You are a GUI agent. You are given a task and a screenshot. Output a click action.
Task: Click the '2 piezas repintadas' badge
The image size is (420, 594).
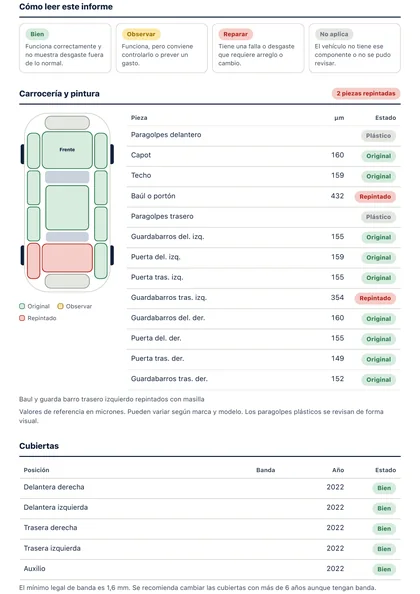click(x=366, y=94)
